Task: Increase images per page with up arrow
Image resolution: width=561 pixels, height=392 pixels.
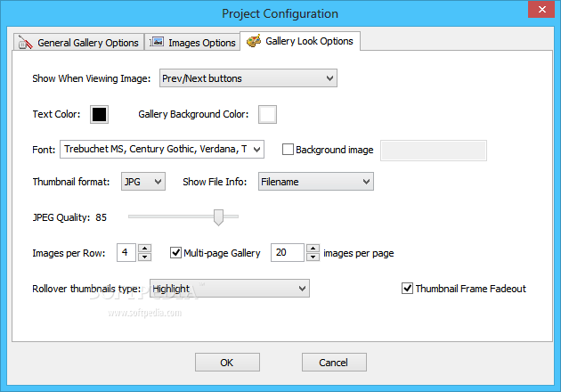Action: 313,248
